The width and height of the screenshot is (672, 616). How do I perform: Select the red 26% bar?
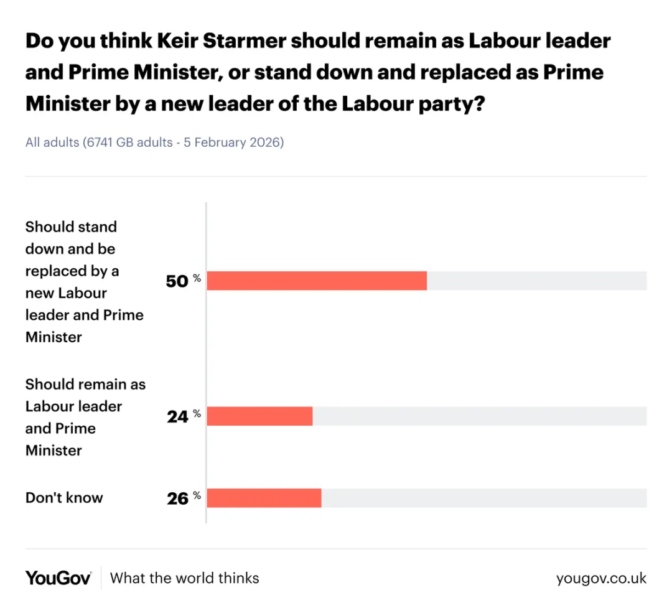[264, 498]
